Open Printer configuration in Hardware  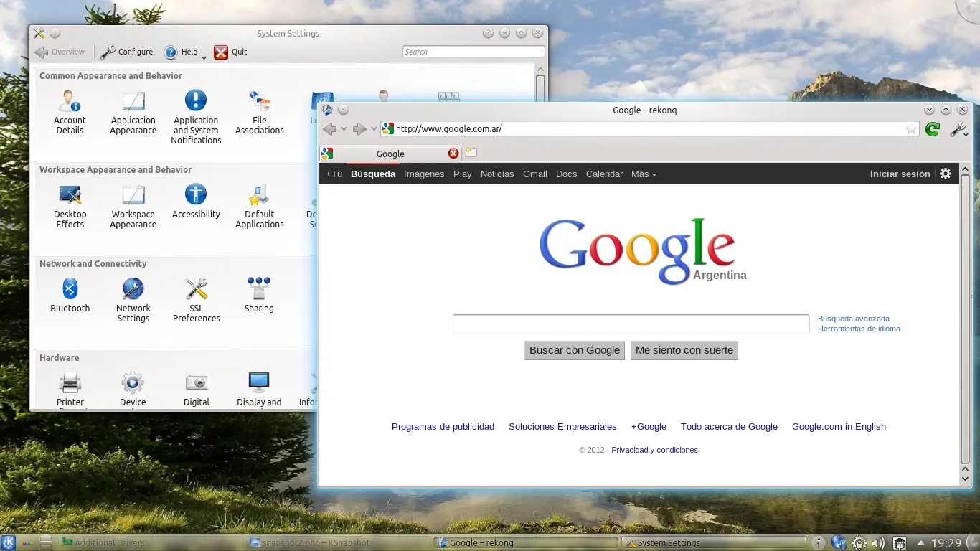[70, 389]
